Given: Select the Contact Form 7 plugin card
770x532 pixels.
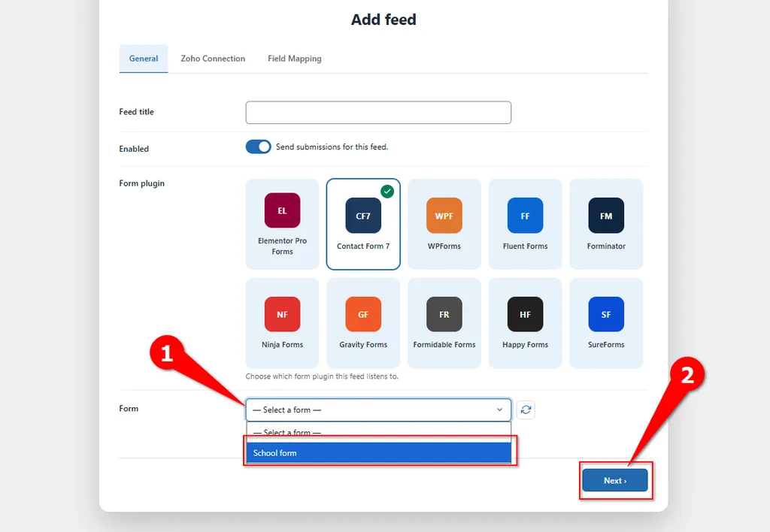Looking at the screenshot, I should click(x=363, y=224).
